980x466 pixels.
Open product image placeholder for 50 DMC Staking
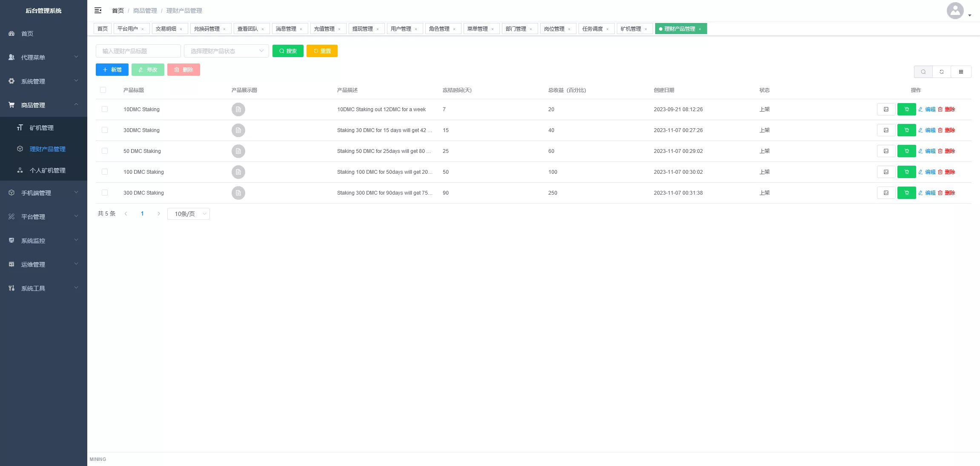(238, 151)
